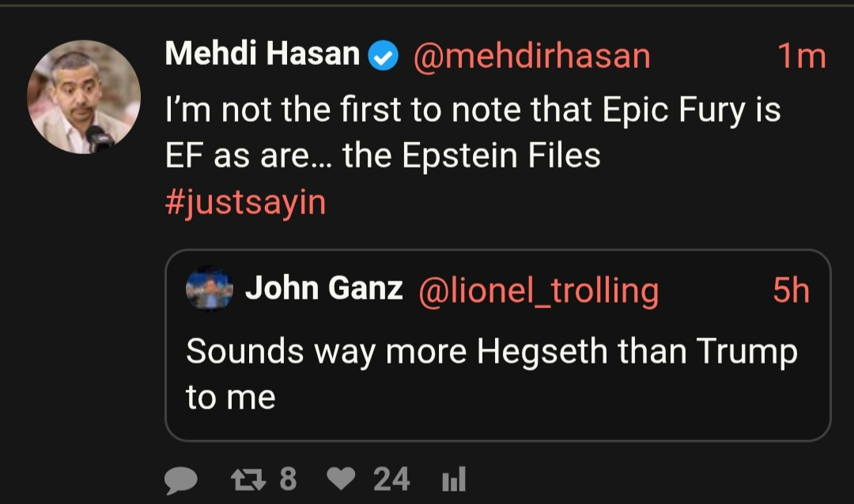
Task: Open the #justsayin hashtag
Action: [x=245, y=202]
